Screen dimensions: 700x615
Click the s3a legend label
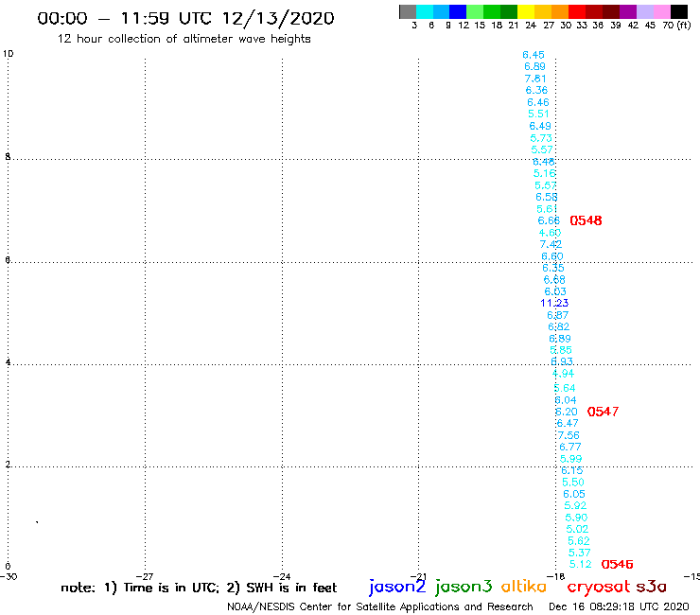tap(652, 587)
